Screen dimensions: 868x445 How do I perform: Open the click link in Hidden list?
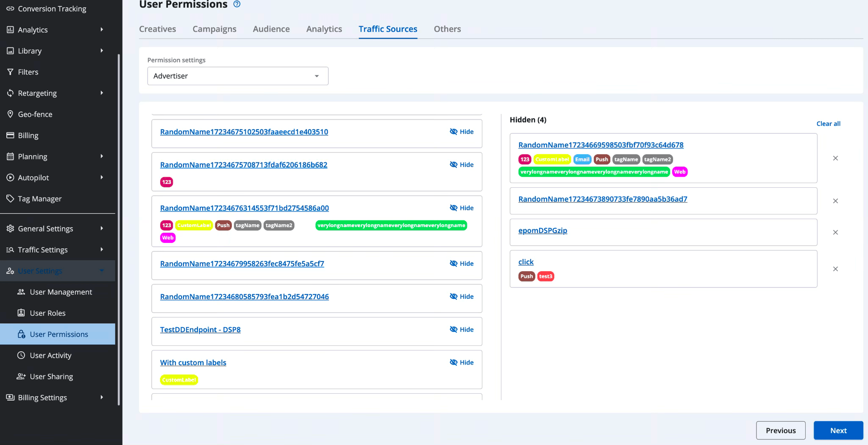526,262
